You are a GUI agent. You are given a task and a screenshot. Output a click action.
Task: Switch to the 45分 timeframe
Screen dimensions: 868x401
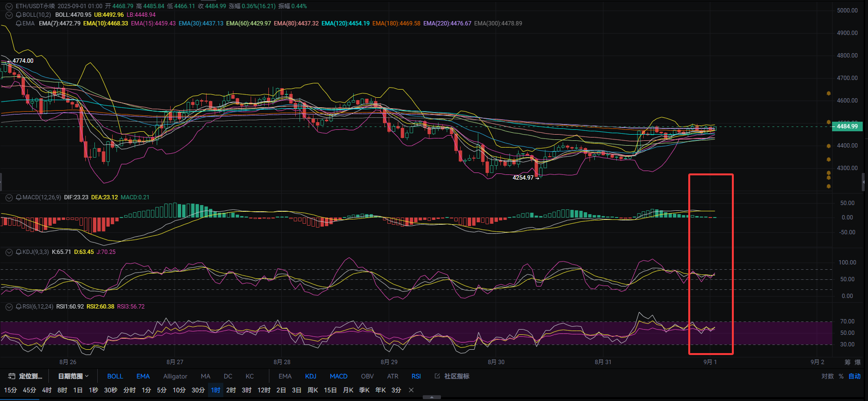coord(29,390)
